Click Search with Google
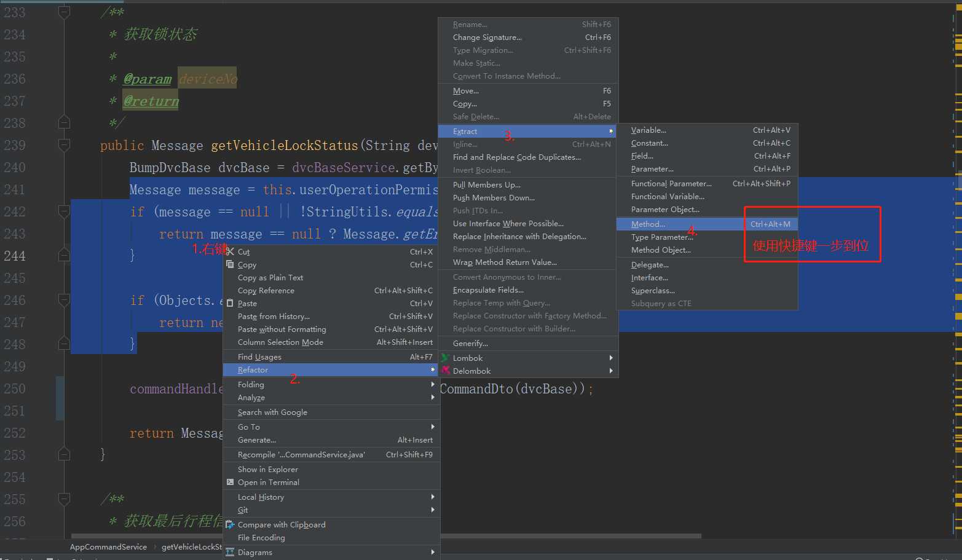962x560 pixels. pyautogui.click(x=331, y=412)
